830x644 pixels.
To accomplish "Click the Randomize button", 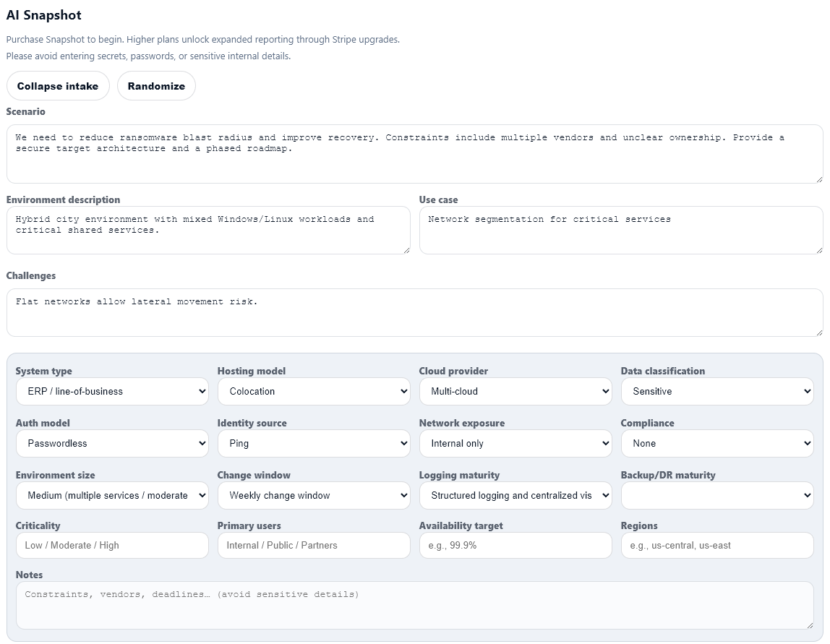I will pyautogui.click(x=156, y=85).
